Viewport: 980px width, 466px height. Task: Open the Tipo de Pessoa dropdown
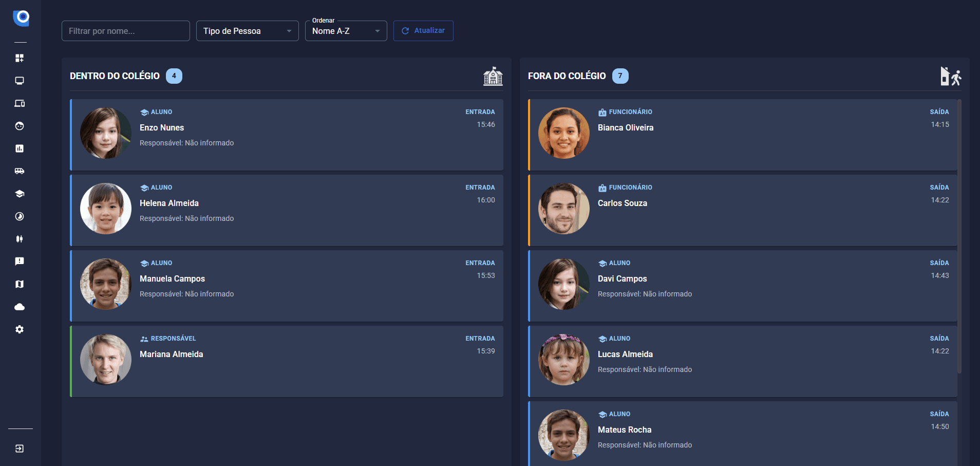point(248,31)
